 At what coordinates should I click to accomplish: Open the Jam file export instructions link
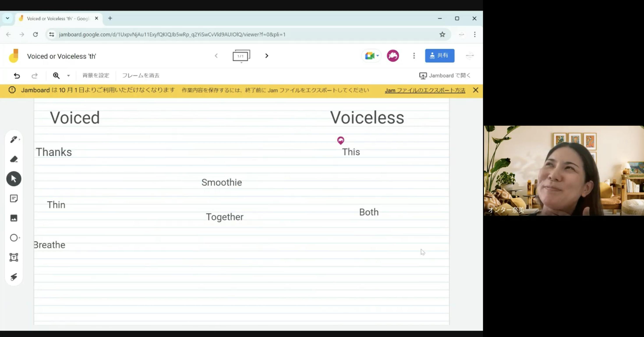click(x=425, y=90)
